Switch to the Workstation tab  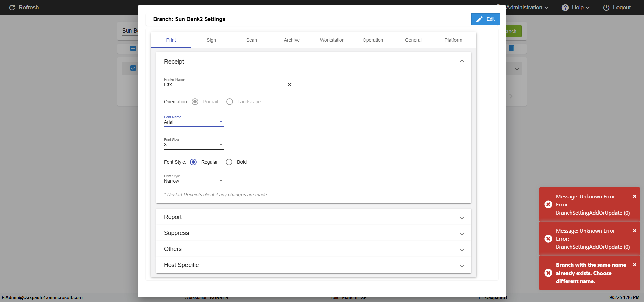332,40
